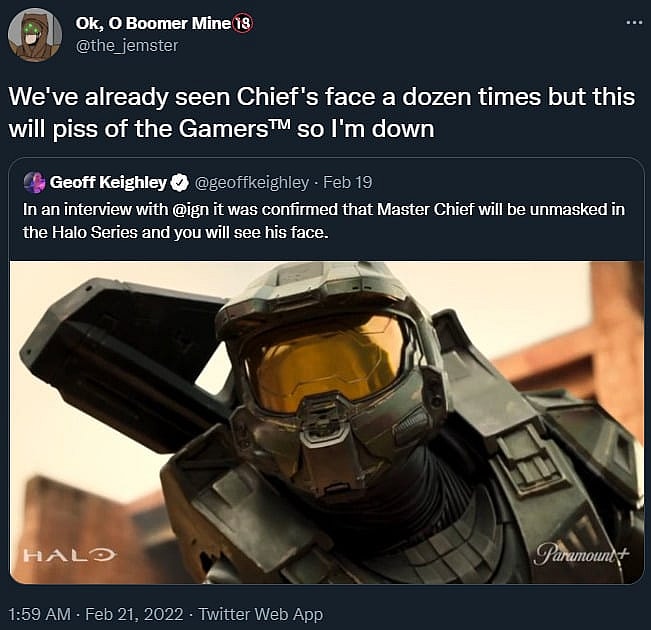The image size is (651, 630).
Task: Open the_jemster profile avatar
Action: pos(35,34)
